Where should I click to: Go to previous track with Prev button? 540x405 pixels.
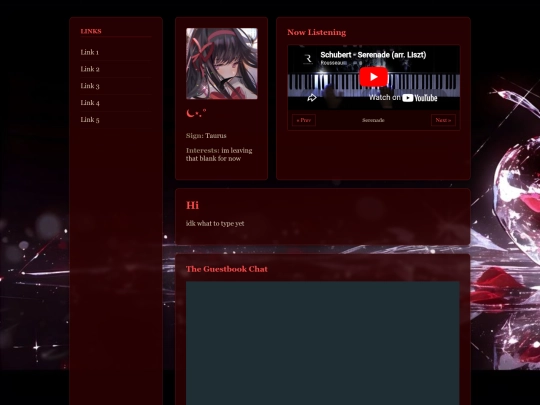click(x=304, y=120)
